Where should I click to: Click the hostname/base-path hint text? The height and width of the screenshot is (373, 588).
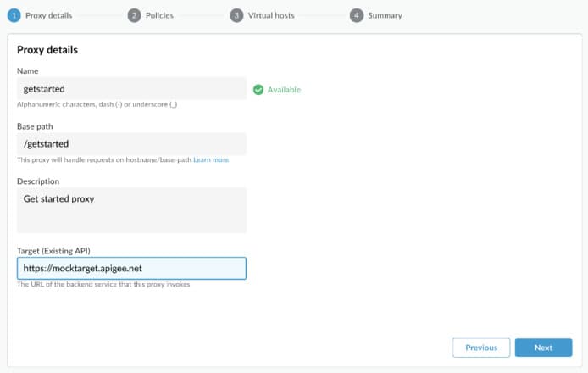[x=104, y=160]
